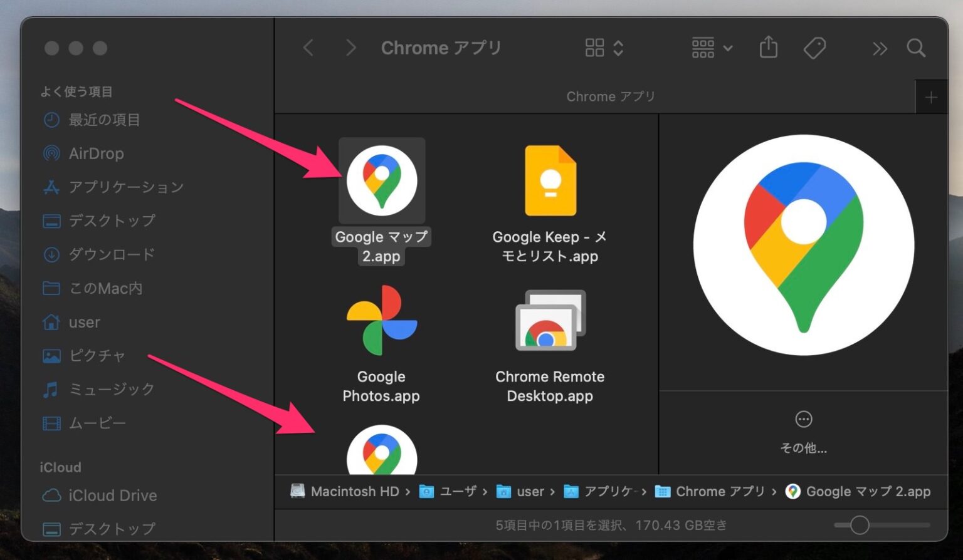Click the Share toolbar icon
This screenshot has width=963, height=560.
(x=769, y=48)
